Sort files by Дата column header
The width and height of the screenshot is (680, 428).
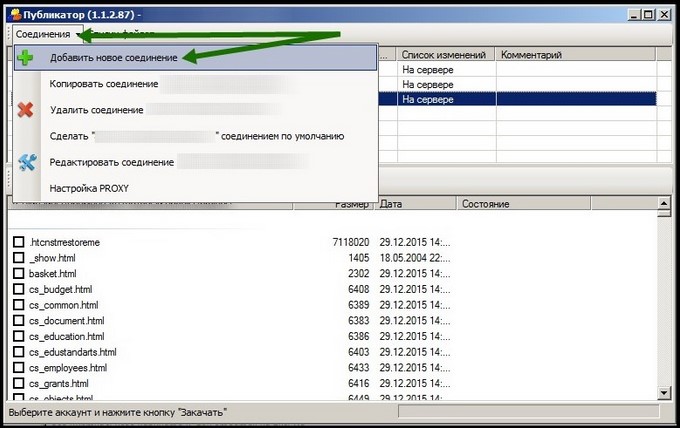pos(390,204)
